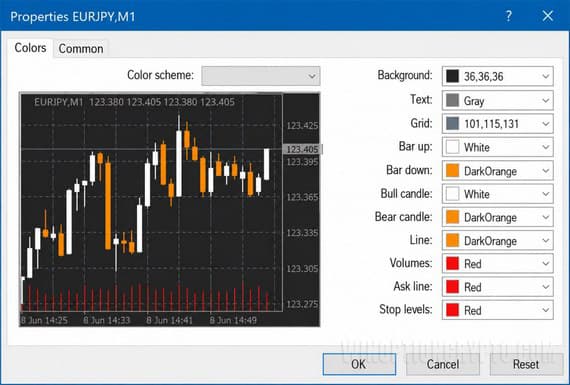The image size is (570, 385).
Task: Click the DarkOrange swatch for Bar down
Action: click(452, 171)
